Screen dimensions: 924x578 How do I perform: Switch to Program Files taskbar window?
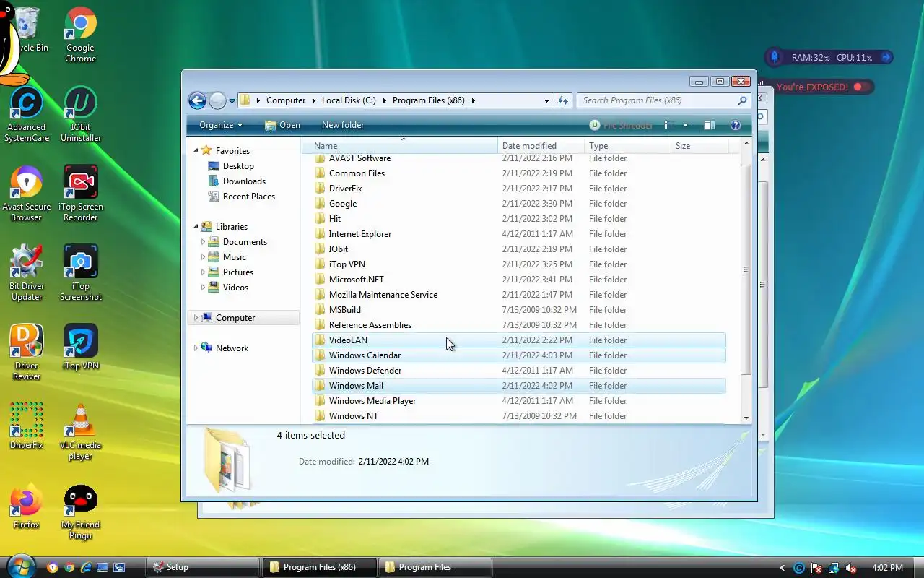tap(435, 567)
